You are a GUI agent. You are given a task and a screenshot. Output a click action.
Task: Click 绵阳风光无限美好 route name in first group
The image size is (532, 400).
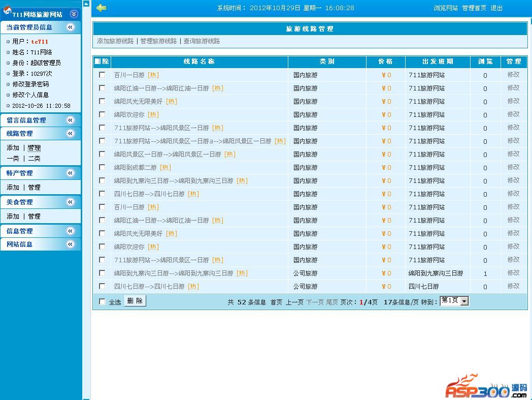coord(138,101)
